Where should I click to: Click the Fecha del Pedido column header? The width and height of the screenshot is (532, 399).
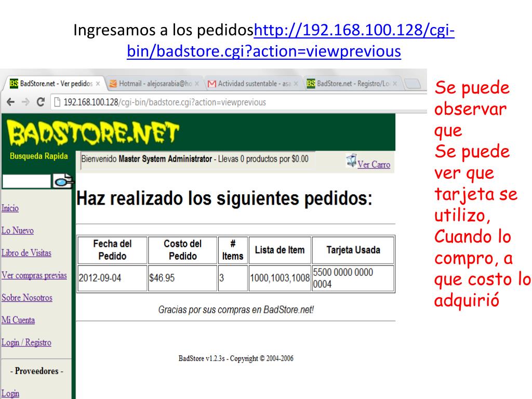112,250
